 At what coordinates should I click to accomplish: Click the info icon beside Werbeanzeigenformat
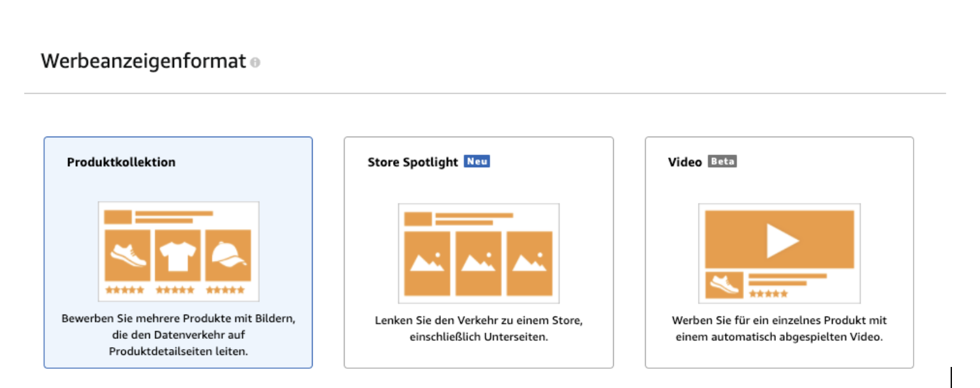tap(256, 63)
